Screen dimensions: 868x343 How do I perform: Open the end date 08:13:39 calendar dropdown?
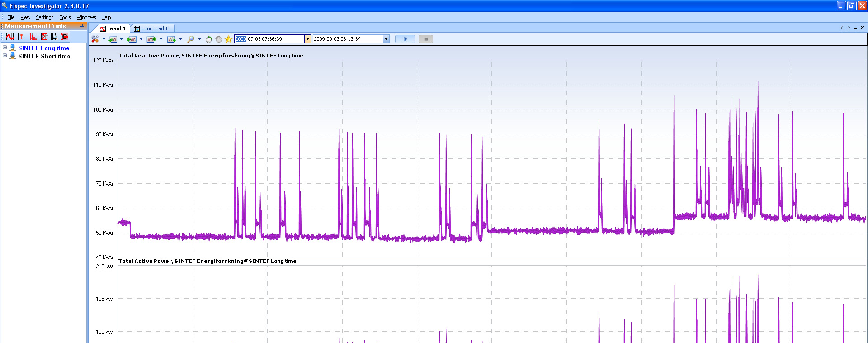[x=386, y=39]
